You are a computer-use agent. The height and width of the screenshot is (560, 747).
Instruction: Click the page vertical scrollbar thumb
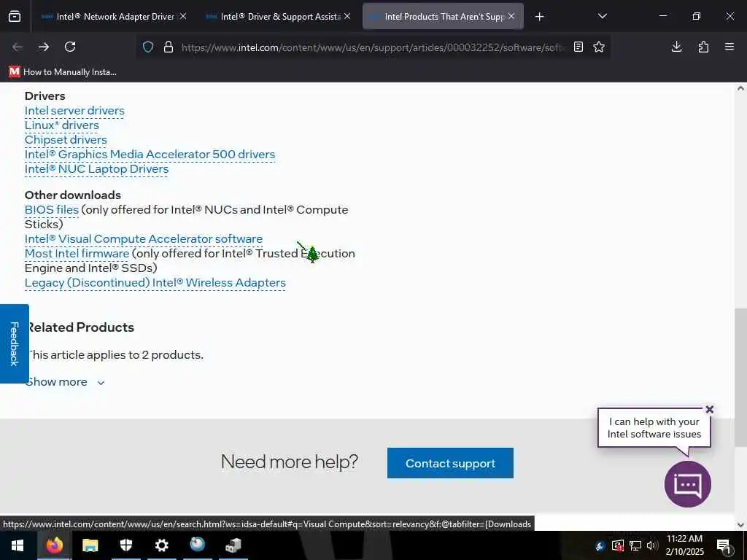pos(740,377)
